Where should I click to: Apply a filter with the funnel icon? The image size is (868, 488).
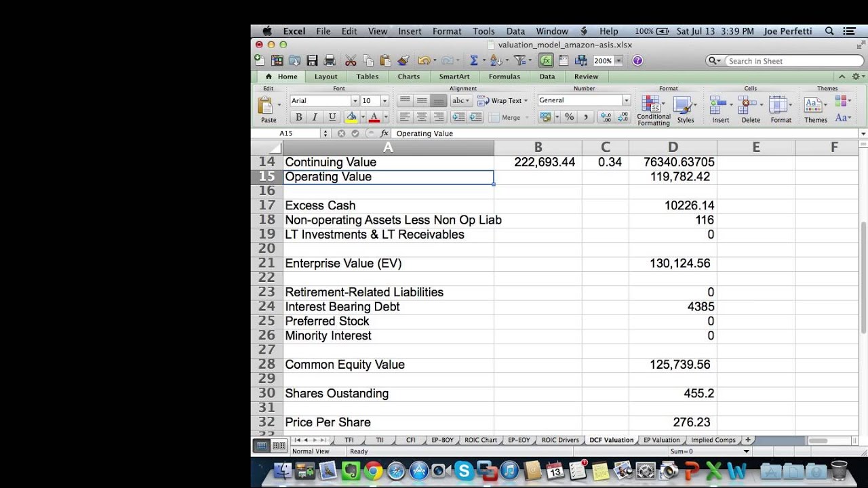coord(519,60)
